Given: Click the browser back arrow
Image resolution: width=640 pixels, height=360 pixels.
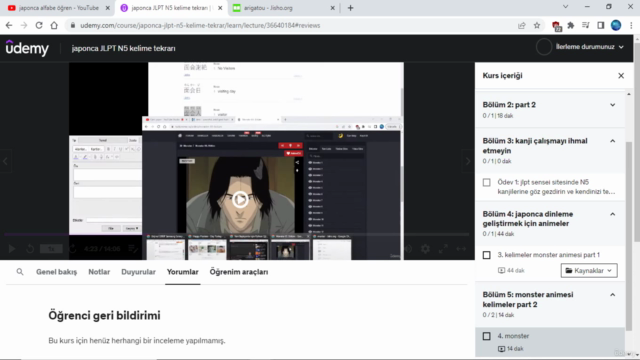Looking at the screenshot, I should click(x=9, y=25).
